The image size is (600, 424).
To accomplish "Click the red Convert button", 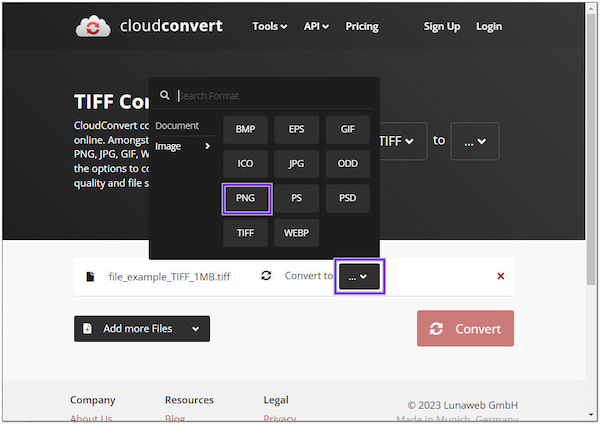I will (x=465, y=328).
